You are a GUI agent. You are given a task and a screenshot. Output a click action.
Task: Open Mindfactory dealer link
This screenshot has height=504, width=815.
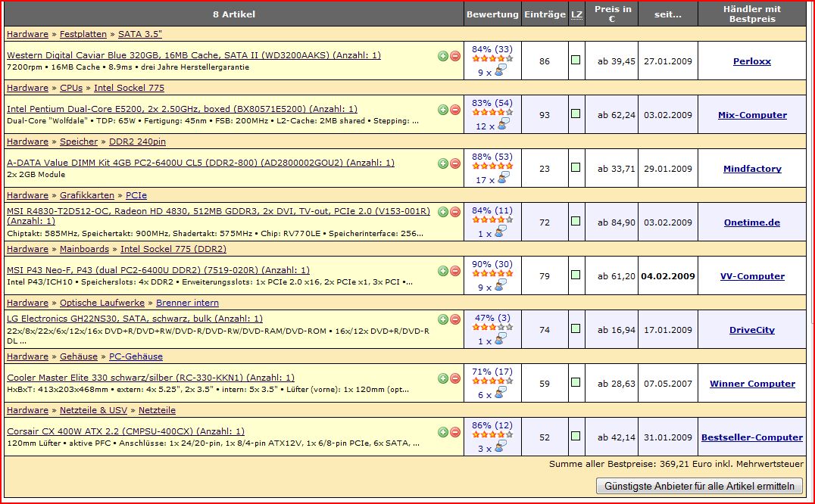coord(752,169)
